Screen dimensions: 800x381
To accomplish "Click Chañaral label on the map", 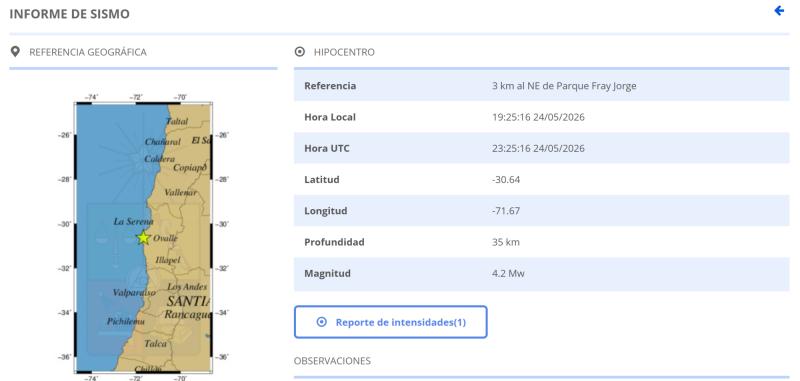I will click(x=163, y=142).
